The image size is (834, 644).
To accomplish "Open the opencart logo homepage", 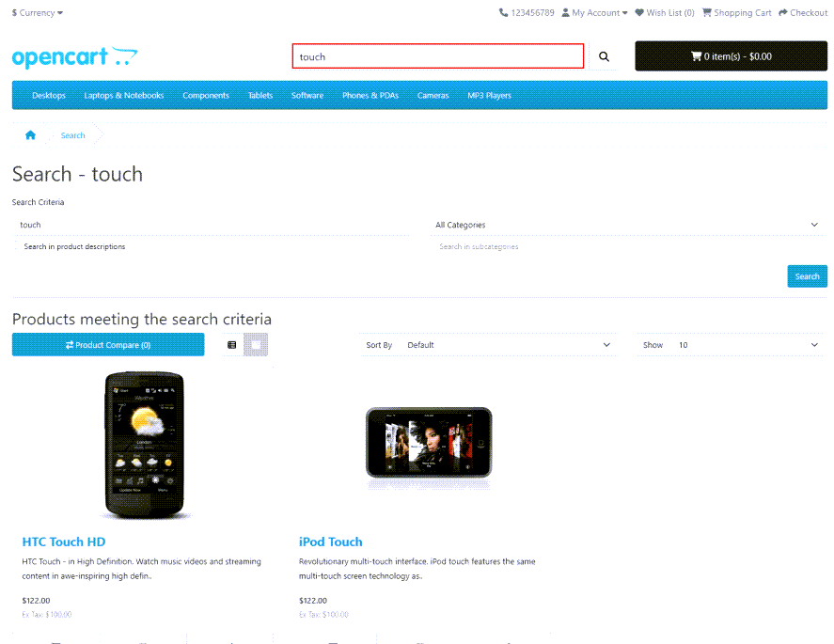I will [x=74, y=57].
